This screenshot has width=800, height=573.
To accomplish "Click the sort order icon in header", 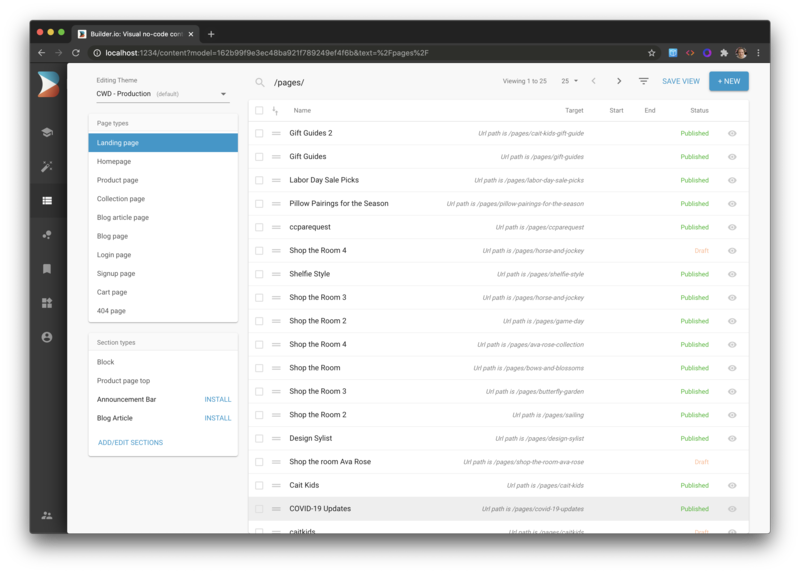I will (275, 110).
